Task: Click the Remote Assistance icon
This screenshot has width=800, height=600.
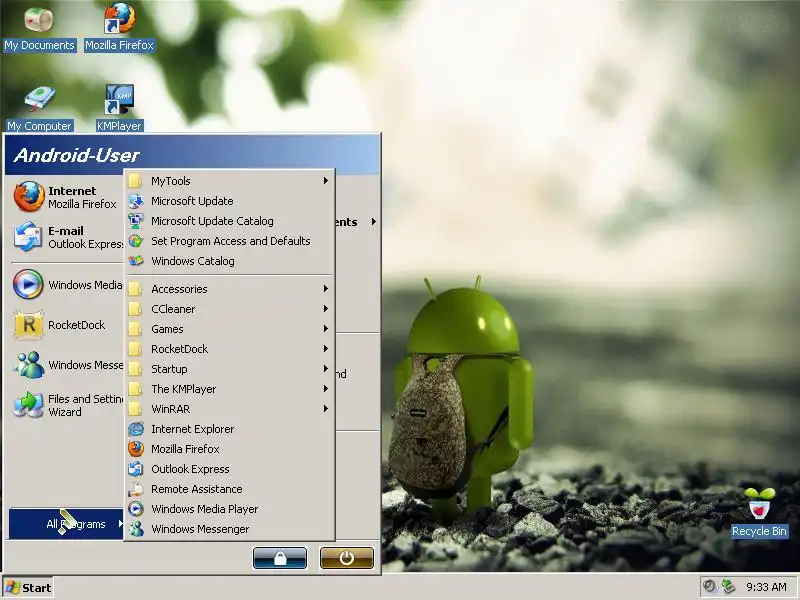Action: pos(136,489)
